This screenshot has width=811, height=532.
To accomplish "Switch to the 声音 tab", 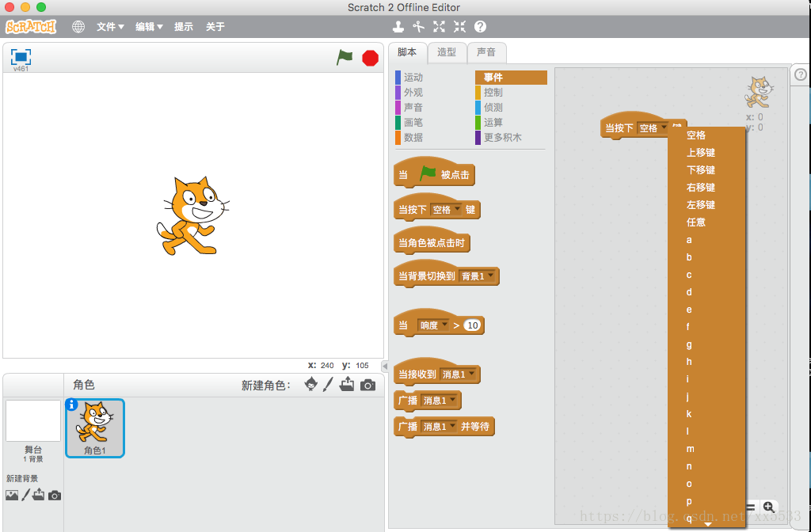I will point(486,52).
